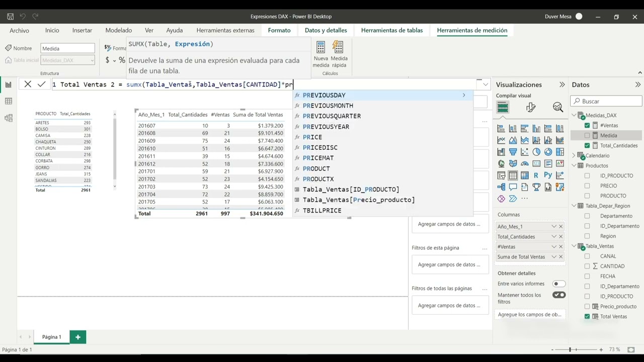Open the Archivo menu
Screen dimensions: 644x362
click(19, 31)
